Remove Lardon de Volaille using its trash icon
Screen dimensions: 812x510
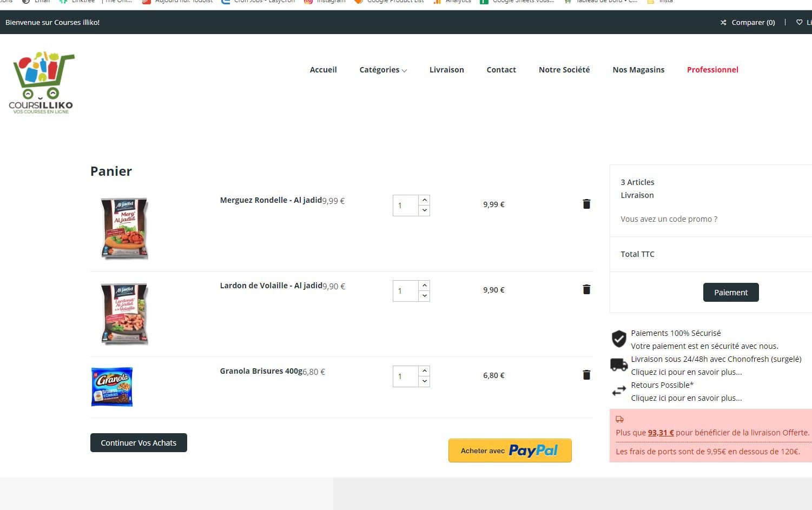[x=586, y=289]
